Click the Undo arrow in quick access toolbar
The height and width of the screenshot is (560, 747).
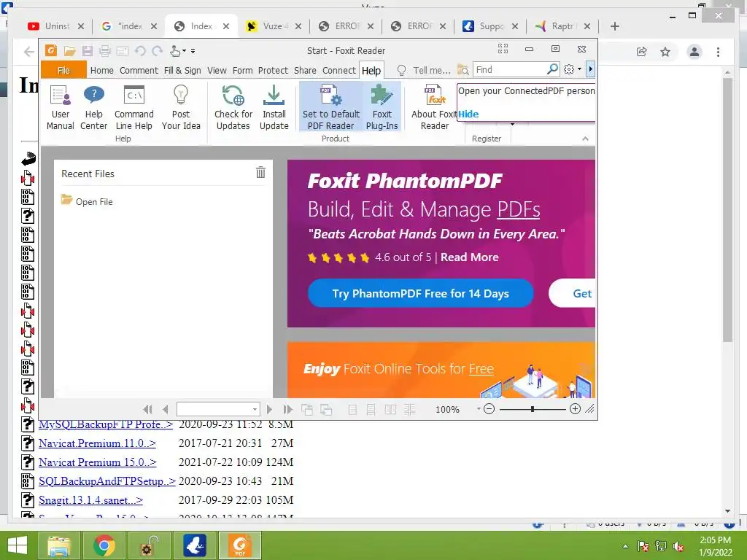pyautogui.click(x=140, y=50)
